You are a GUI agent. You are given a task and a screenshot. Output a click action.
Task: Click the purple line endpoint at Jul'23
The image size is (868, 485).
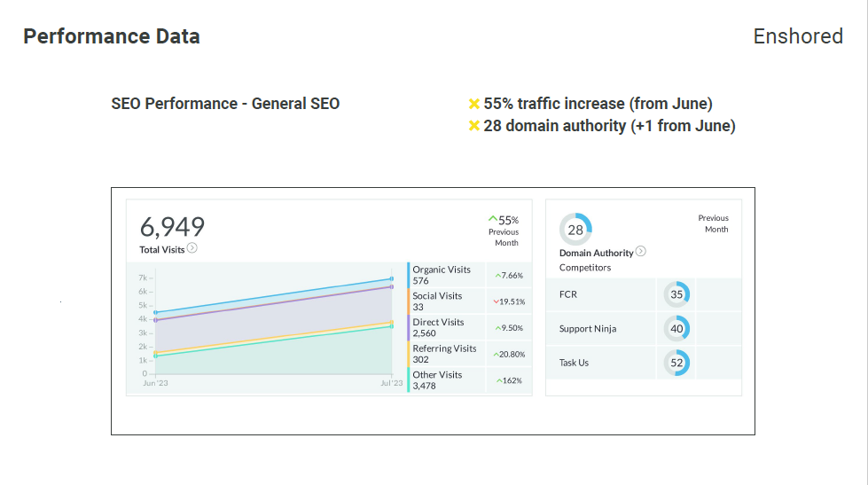point(392,286)
